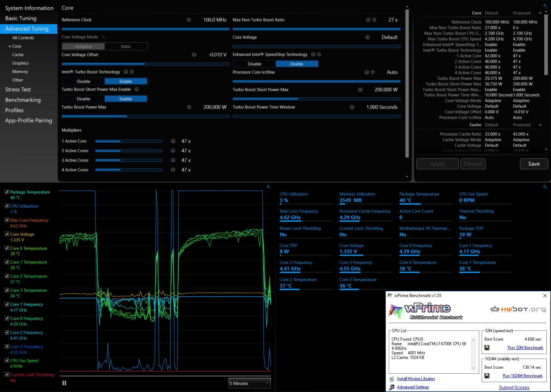This screenshot has height=392, width=551.
Task: Toggle Core 0 Temperature graph checkbox
Action: (7, 248)
